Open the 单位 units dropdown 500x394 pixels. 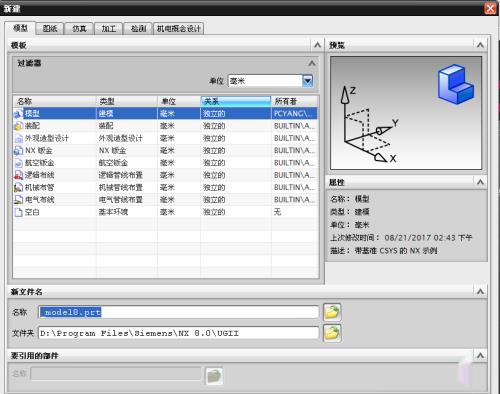(x=307, y=81)
